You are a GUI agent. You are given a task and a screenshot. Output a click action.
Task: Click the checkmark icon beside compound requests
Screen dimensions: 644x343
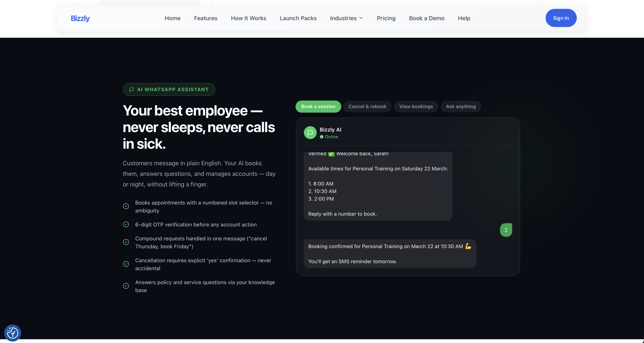(126, 242)
